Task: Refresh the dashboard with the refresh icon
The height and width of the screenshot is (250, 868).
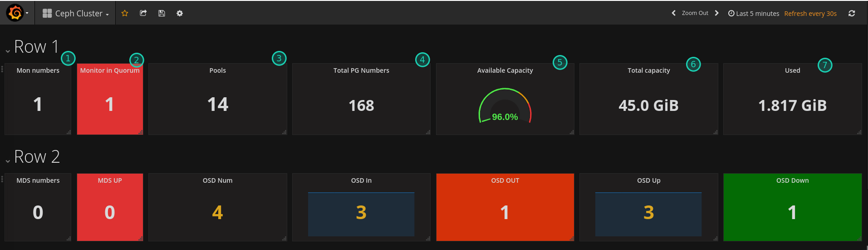Action: tap(852, 13)
